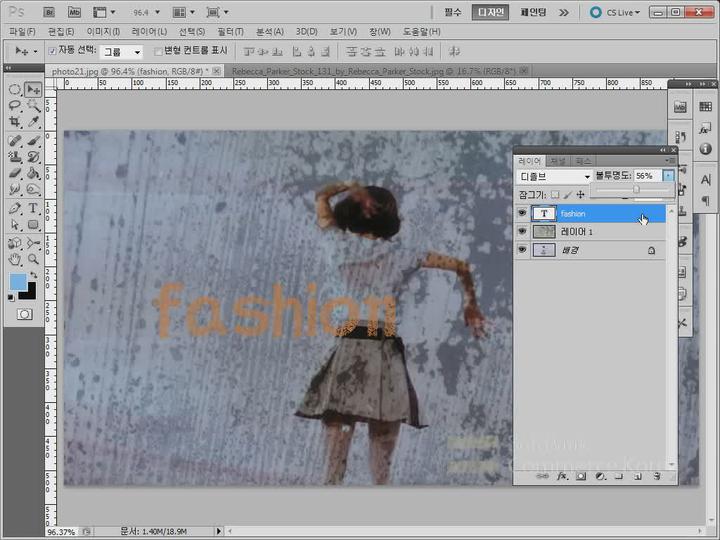Image resolution: width=720 pixels, height=540 pixels.
Task: Open the blend mode 디졸브 dropdown
Action: click(554, 176)
